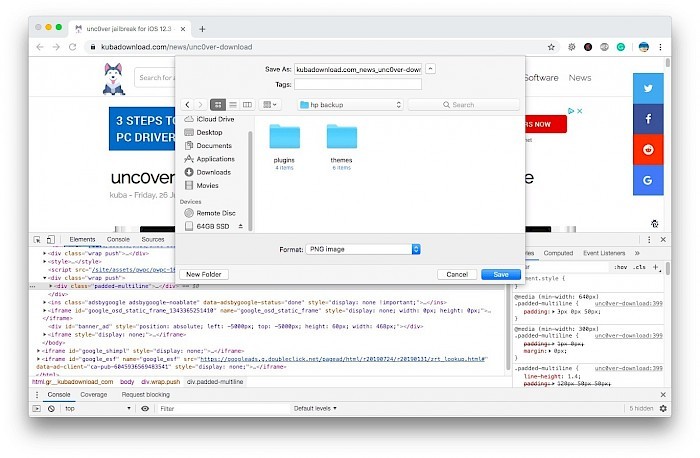
Task: Bookmark the page with the star icon
Action: [551, 47]
